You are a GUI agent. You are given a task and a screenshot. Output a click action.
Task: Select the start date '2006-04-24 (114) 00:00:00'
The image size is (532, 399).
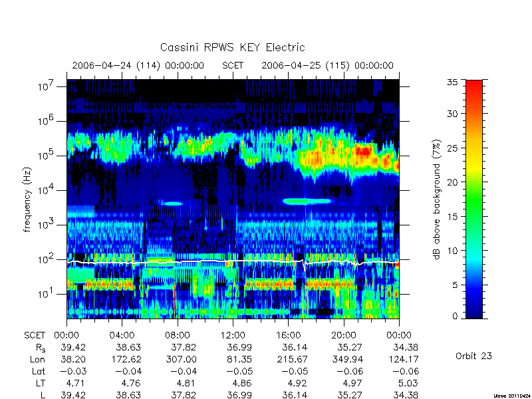click(138, 65)
